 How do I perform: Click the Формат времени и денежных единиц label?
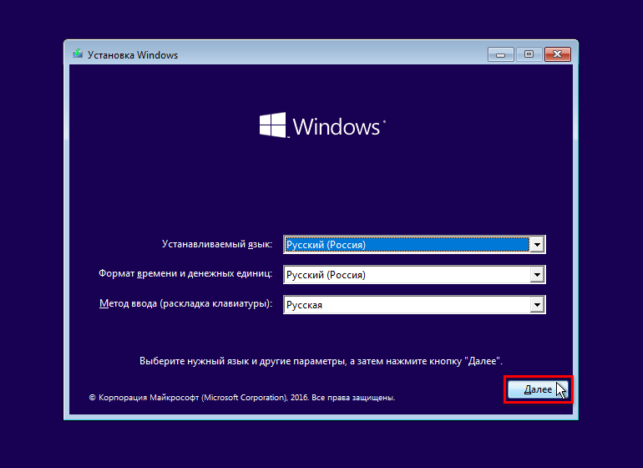click(x=185, y=274)
